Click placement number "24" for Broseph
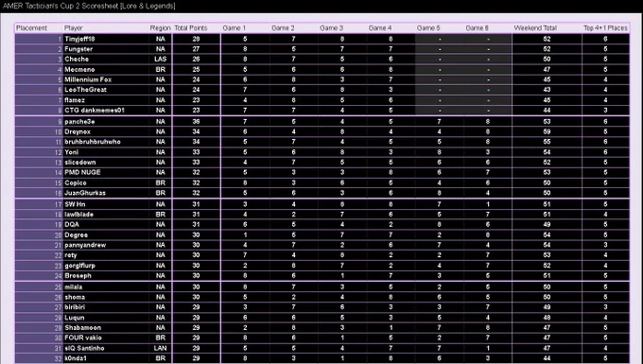 click(58, 276)
